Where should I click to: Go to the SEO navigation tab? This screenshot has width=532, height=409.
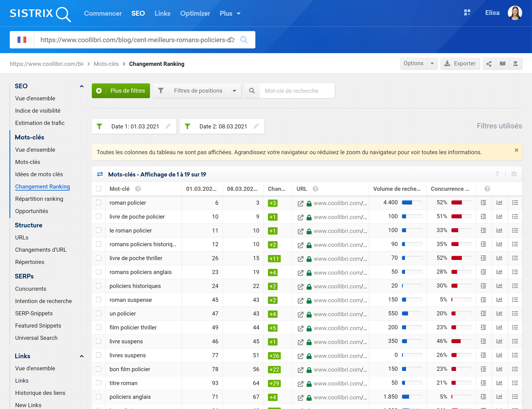(x=138, y=14)
